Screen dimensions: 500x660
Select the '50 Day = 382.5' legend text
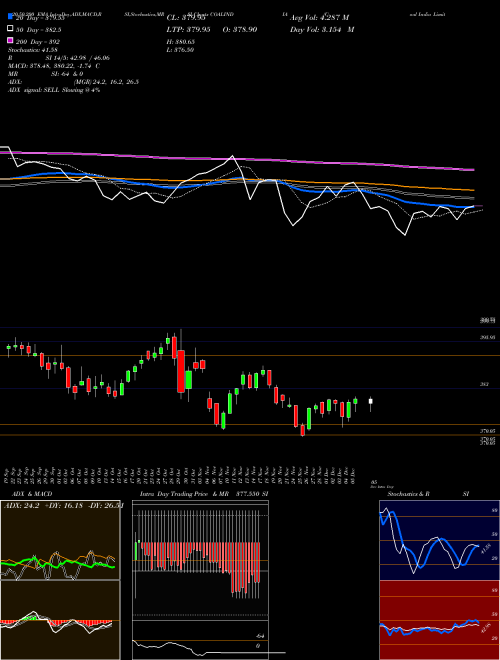[38, 29]
